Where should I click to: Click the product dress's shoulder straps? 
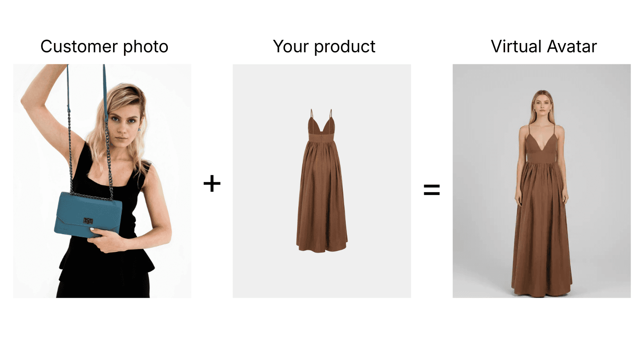[x=321, y=113]
